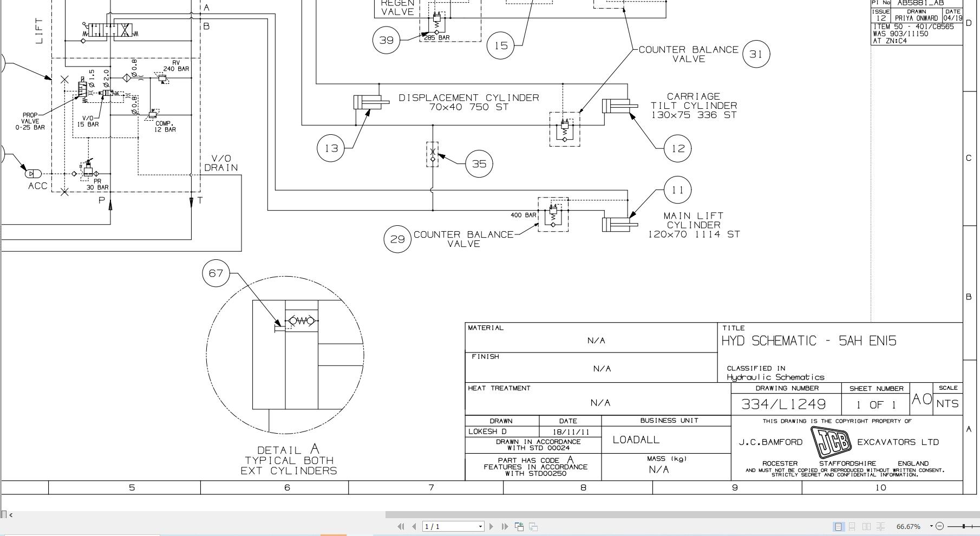Click the PR 30 BAR label
This screenshot has height=536, width=980.
click(97, 184)
